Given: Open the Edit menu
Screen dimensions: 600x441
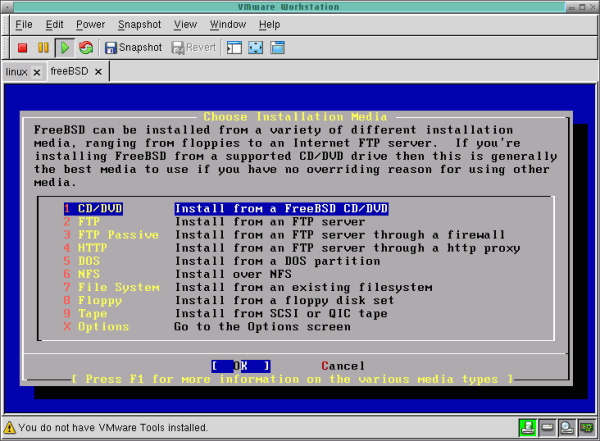Looking at the screenshot, I should (54, 24).
